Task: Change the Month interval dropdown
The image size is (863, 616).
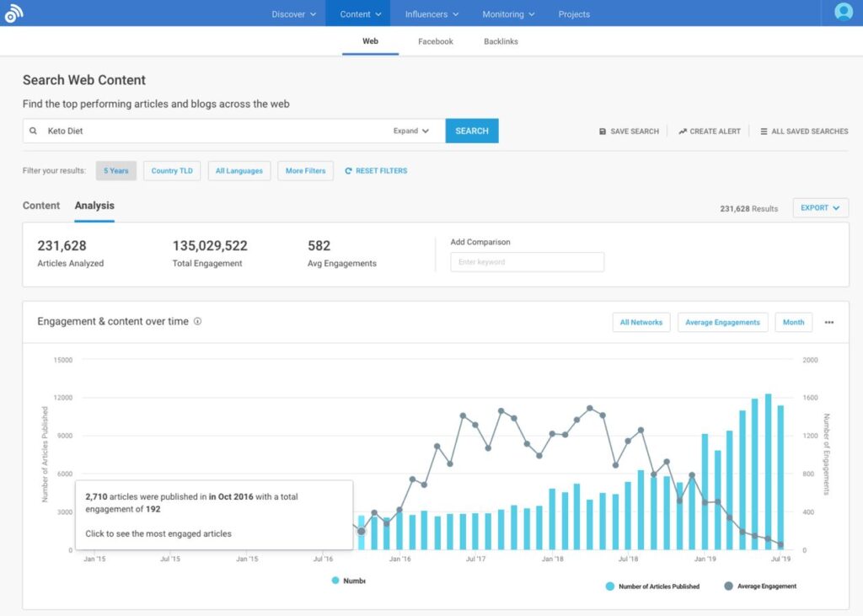Action: (793, 322)
